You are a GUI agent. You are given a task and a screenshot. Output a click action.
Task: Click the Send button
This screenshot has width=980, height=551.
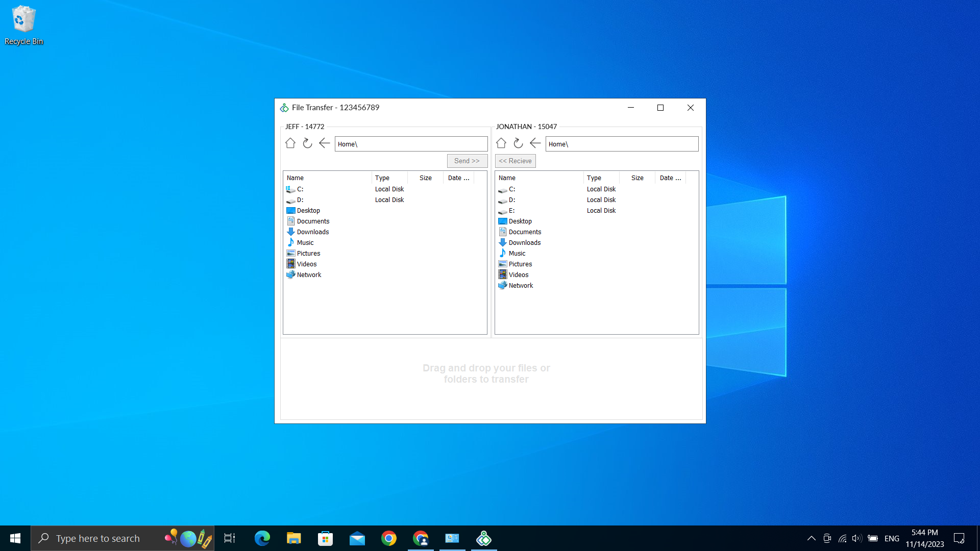click(467, 161)
